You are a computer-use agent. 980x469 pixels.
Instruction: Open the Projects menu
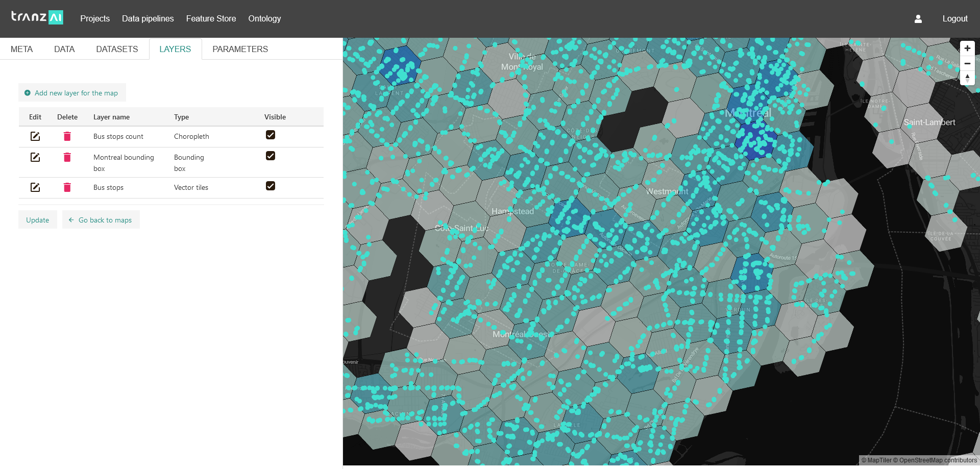coord(95,18)
